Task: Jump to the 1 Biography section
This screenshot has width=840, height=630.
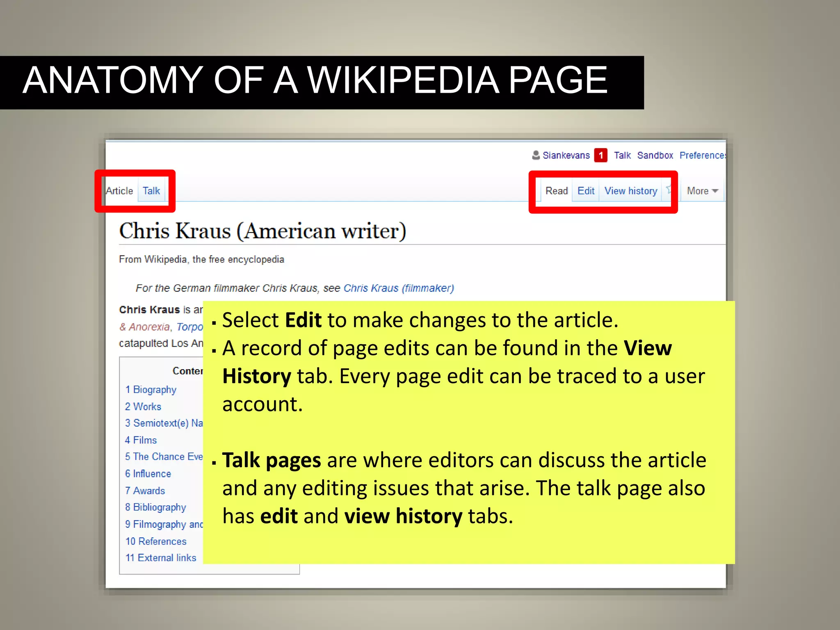Action: point(151,390)
